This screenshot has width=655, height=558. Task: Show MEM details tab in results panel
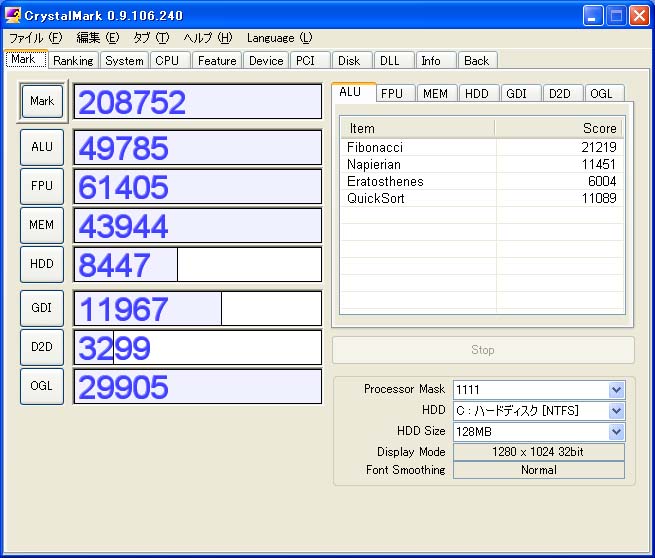[x=437, y=93]
